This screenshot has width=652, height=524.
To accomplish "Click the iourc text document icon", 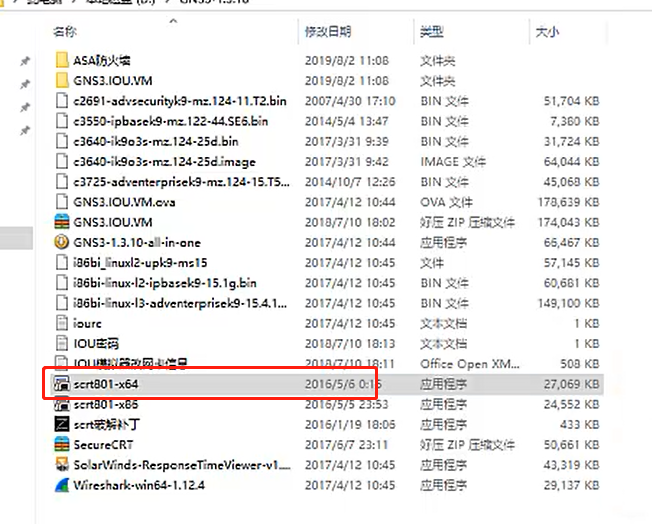I will point(62,324).
